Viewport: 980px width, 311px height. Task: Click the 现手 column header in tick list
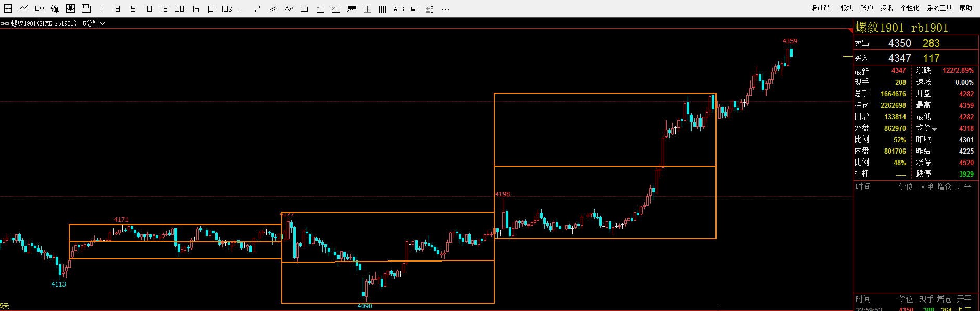coord(926,299)
